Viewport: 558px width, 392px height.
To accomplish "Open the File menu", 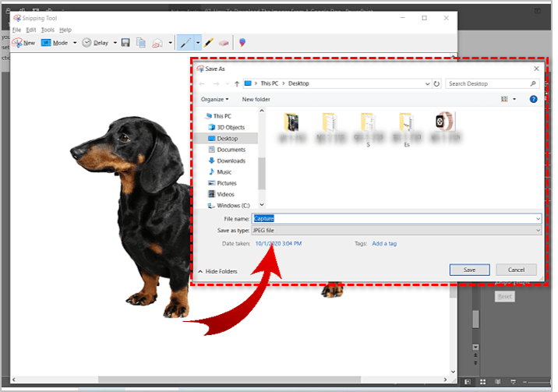I will tap(16, 30).
